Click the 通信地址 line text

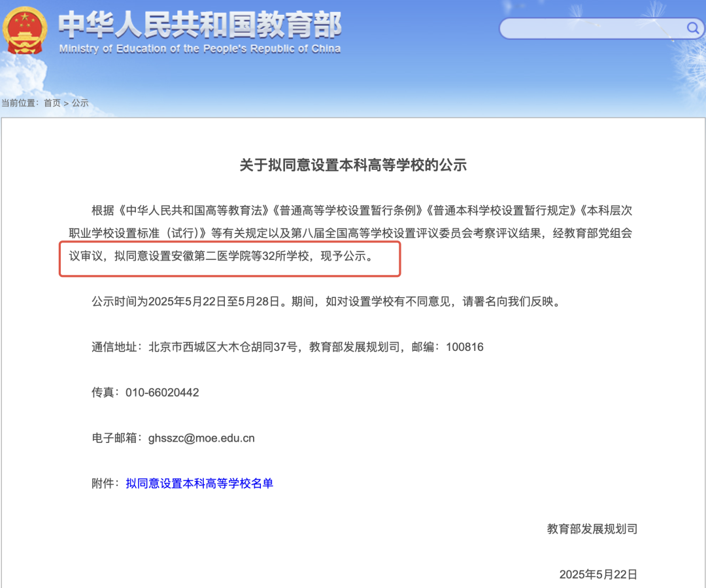coord(287,348)
